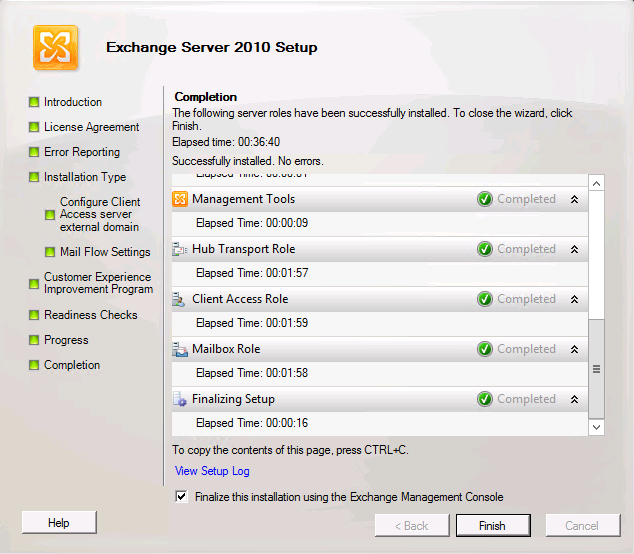This screenshot has height=554, width=634.
Task: Click the Client Access Role icon
Action: click(x=179, y=299)
